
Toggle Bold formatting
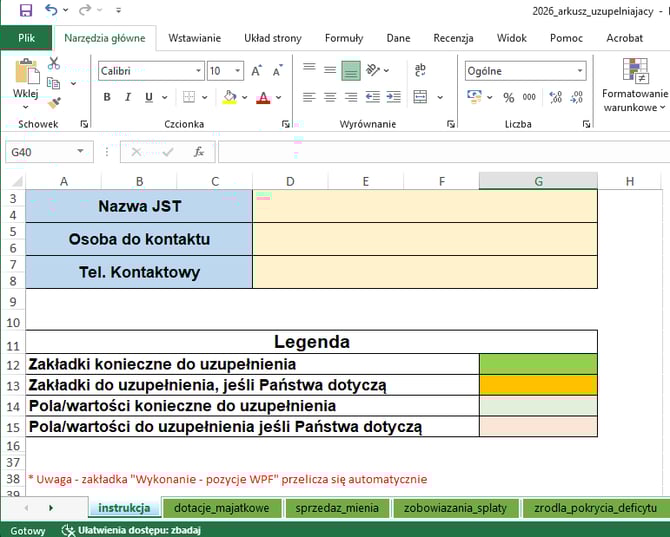click(107, 97)
